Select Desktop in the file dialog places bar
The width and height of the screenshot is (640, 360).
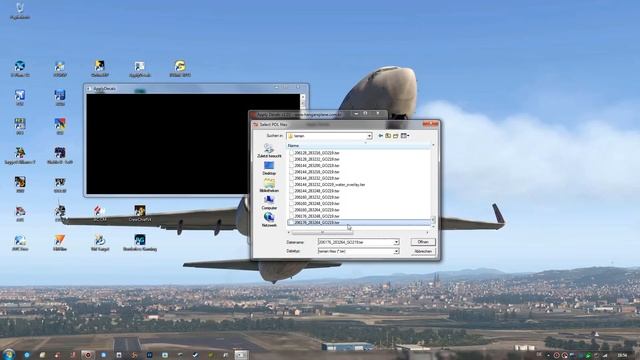click(x=269, y=168)
